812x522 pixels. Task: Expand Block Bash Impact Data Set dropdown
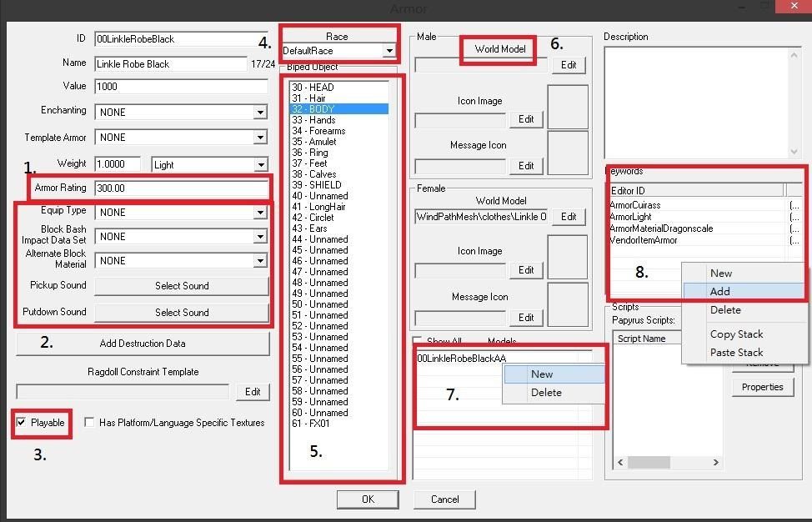(x=260, y=237)
